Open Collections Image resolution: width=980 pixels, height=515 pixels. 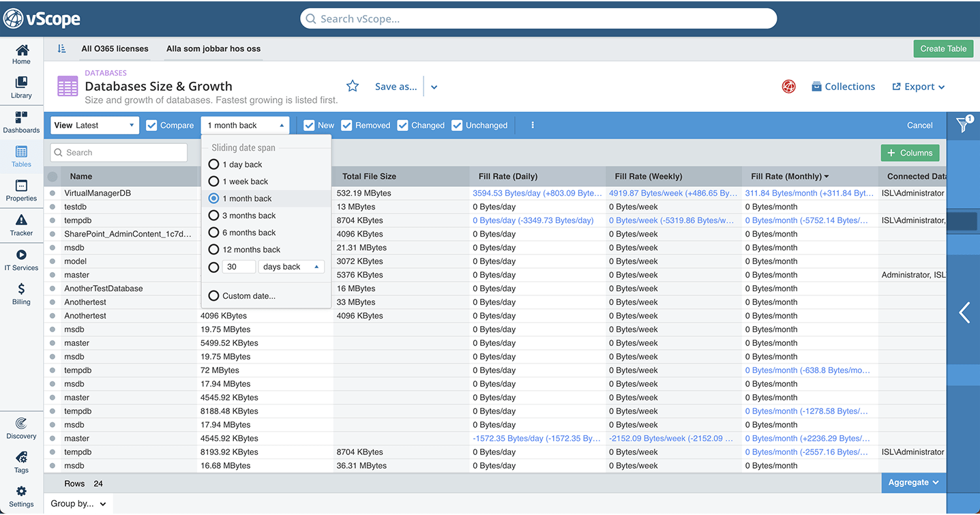(843, 87)
